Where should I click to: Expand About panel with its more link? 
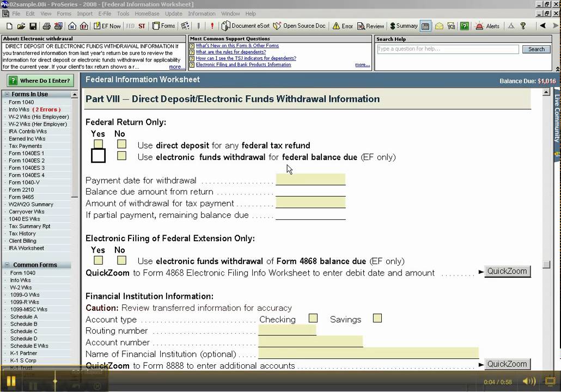[176, 67]
